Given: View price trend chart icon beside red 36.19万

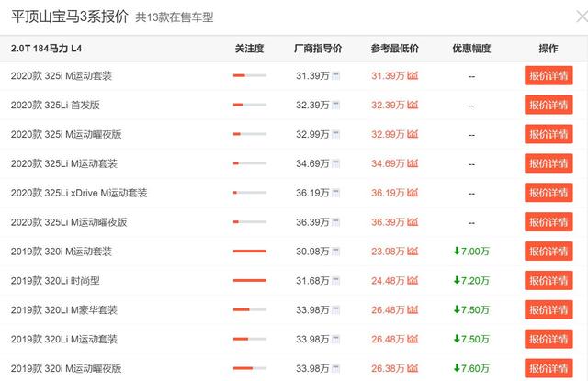Looking at the screenshot, I should [x=413, y=193].
